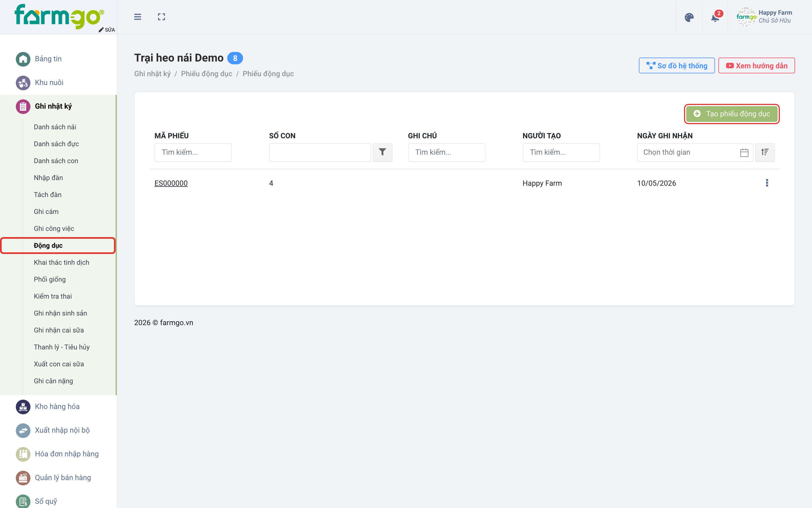The image size is (812, 508).
Task: Open Sơ đồ hệ thống
Action: pos(676,65)
